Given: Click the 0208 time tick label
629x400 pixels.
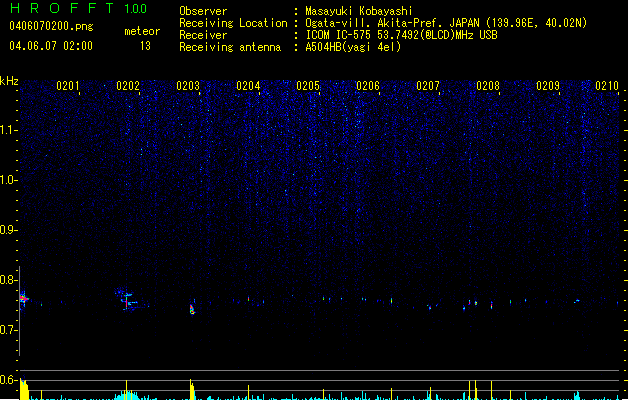Looking at the screenshot, I should (x=488, y=86).
